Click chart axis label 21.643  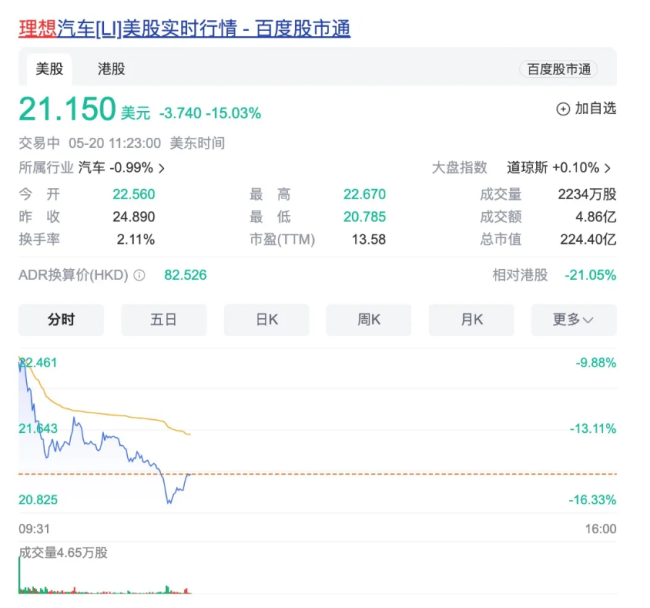38,429
